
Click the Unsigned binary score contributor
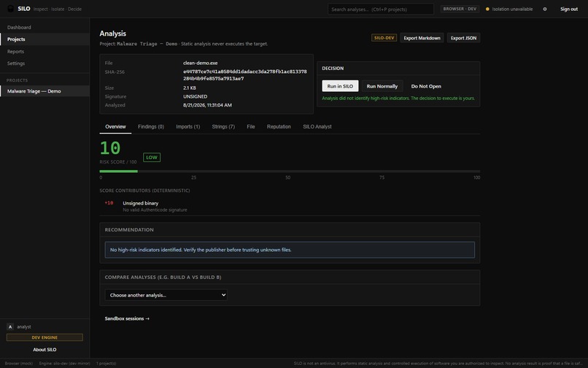click(141, 203)
